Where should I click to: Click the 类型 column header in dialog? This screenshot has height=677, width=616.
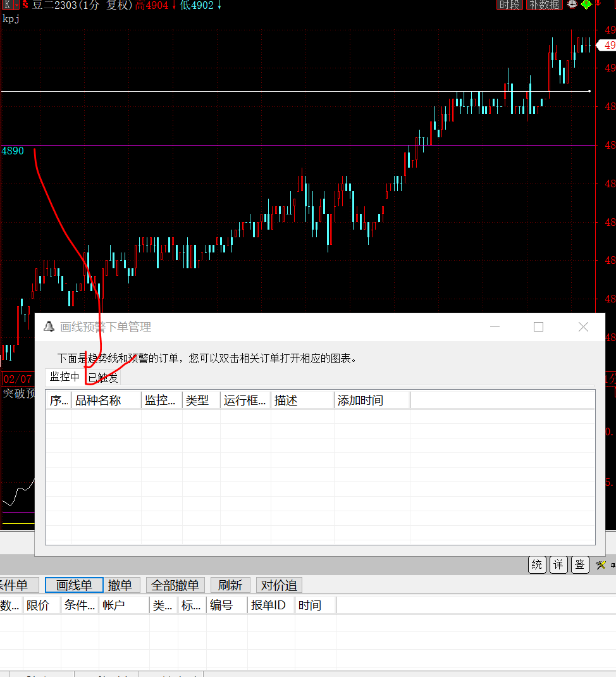[201, 401]
